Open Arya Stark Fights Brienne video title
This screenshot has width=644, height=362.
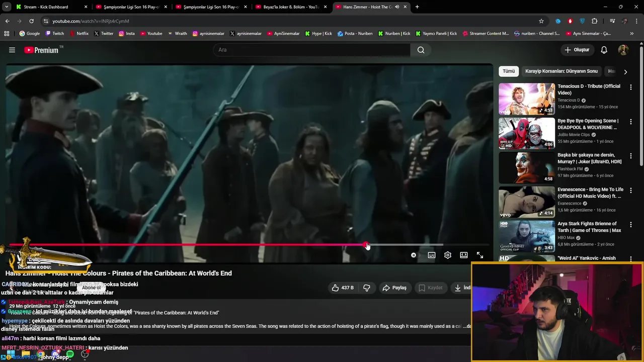click(x=589, y=227)
